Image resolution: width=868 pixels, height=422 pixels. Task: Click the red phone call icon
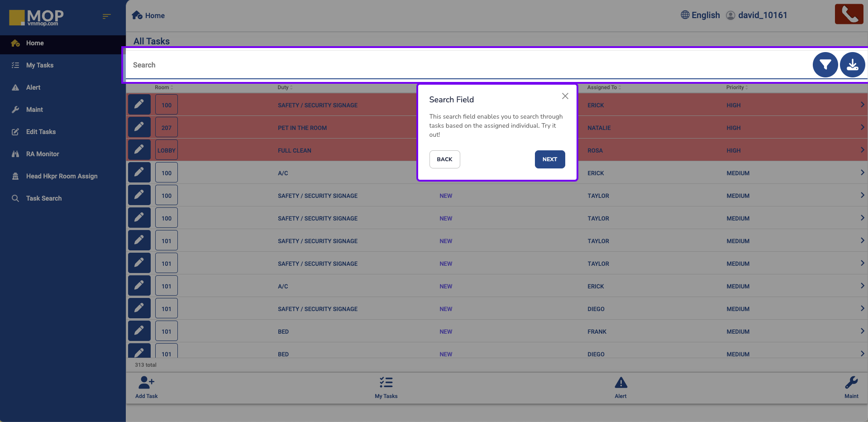[x=849, y=14]
